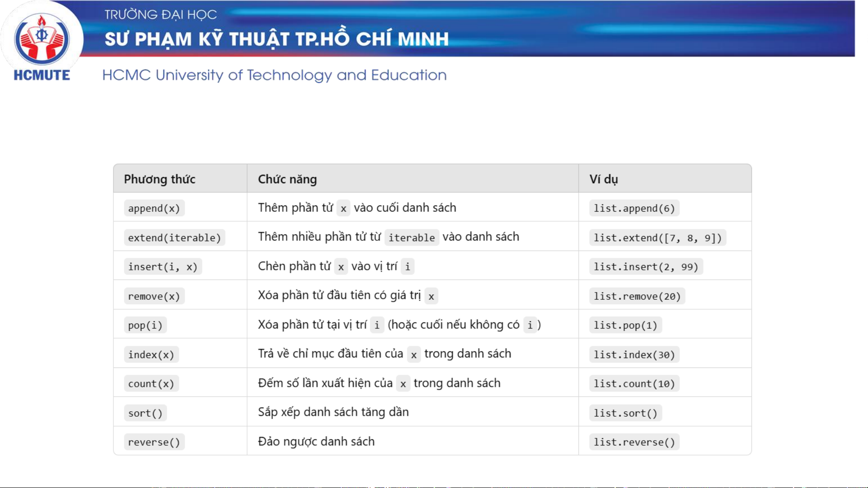This screenshot has height=488, width=868.
Task: Click the 'Ví dụ' column header
Action: [x=604, y=179]
